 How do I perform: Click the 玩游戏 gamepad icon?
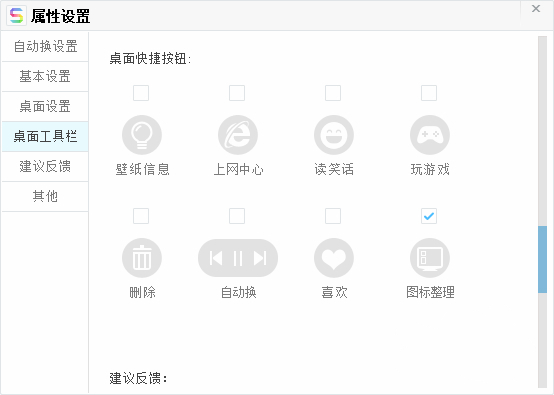click(x=430, y=135)
